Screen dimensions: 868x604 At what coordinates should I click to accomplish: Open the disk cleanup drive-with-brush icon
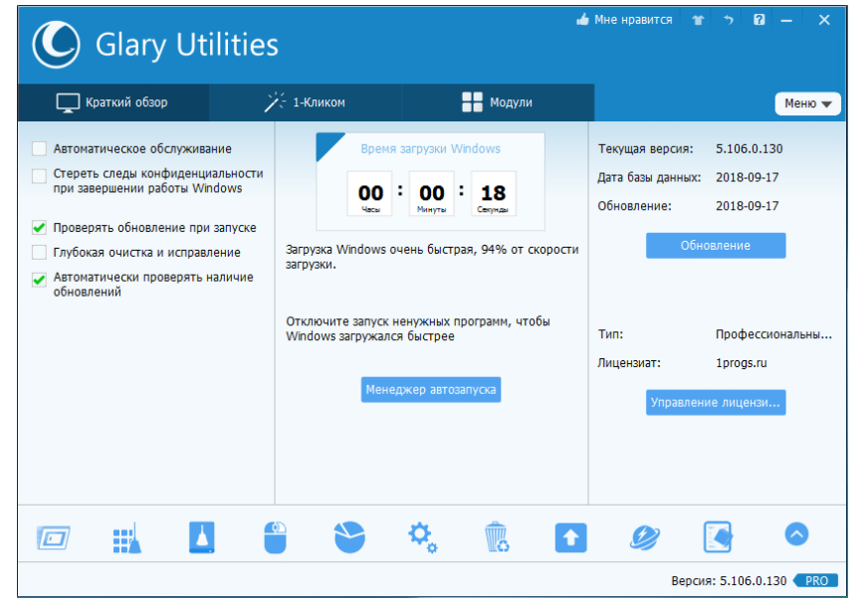(x=201, y=537)
